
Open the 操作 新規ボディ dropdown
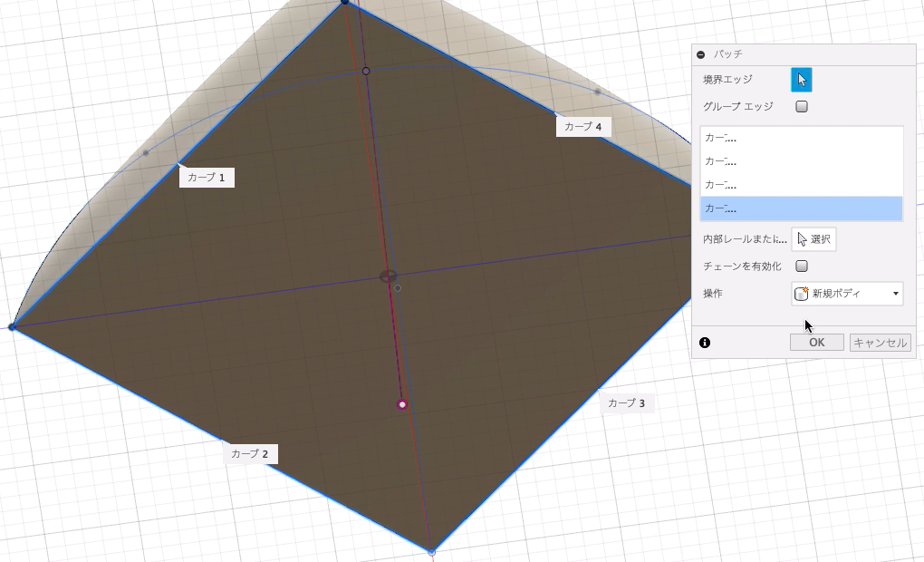point(847,293)
